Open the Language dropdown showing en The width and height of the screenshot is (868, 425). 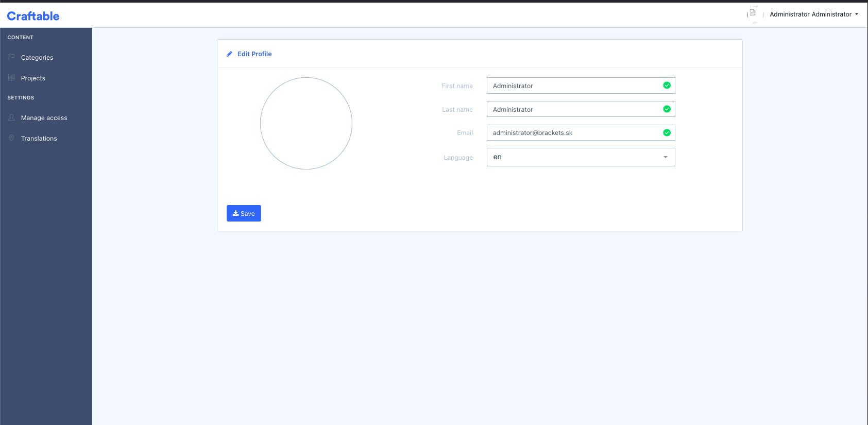coord(581,157)
